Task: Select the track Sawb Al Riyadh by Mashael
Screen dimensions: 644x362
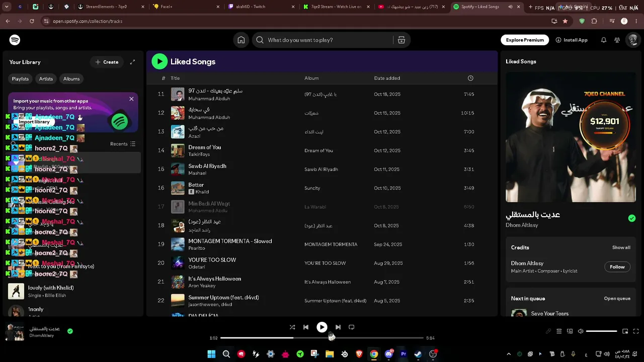Action: pos(321,169)
